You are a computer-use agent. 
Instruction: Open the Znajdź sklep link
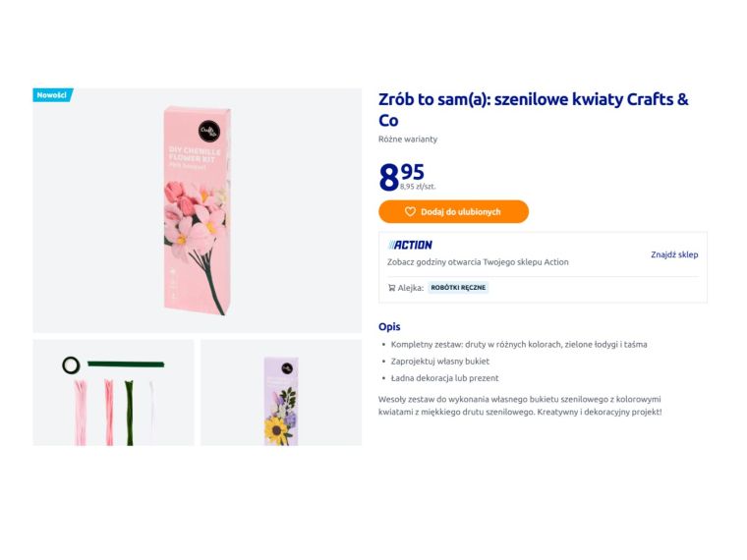(x=674, y=254)
